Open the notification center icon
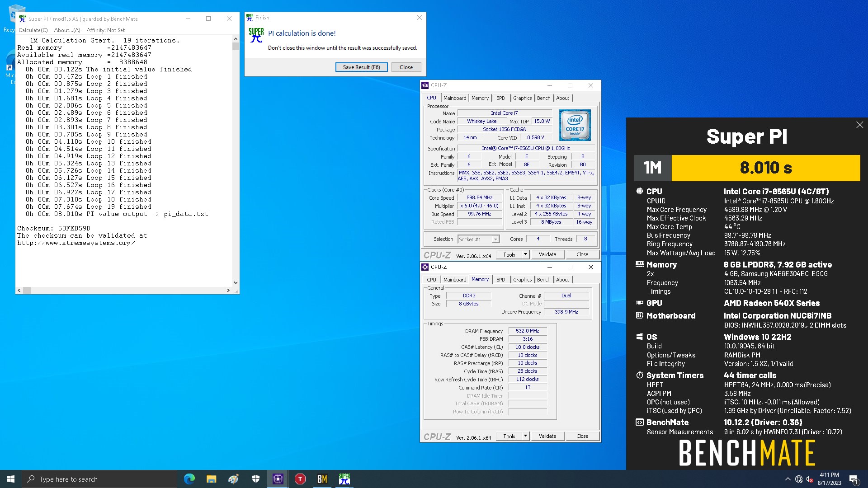The width and height of the screenshot is (868, 488). click(854, 479)
